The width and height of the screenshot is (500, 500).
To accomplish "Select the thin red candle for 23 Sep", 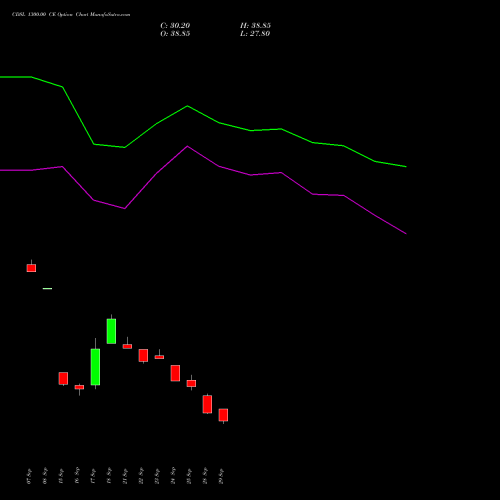I will [159, 357].
